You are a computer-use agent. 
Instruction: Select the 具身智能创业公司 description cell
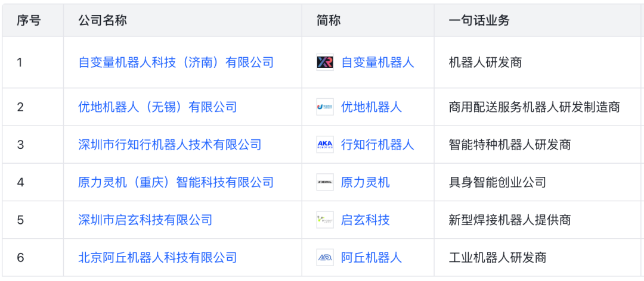(538, 182)
